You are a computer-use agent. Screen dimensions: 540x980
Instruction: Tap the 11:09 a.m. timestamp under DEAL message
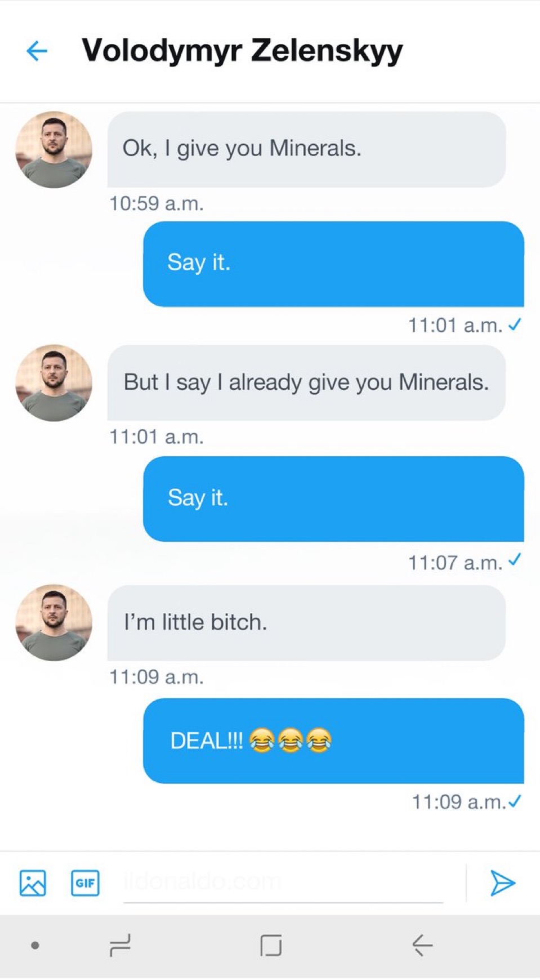tap(459, 802)
